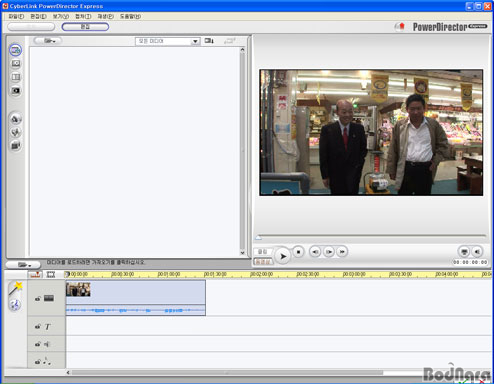Open folder dropdown below the media library
Image resolution: width=494 pixels, height=384 pixels.
23,265
